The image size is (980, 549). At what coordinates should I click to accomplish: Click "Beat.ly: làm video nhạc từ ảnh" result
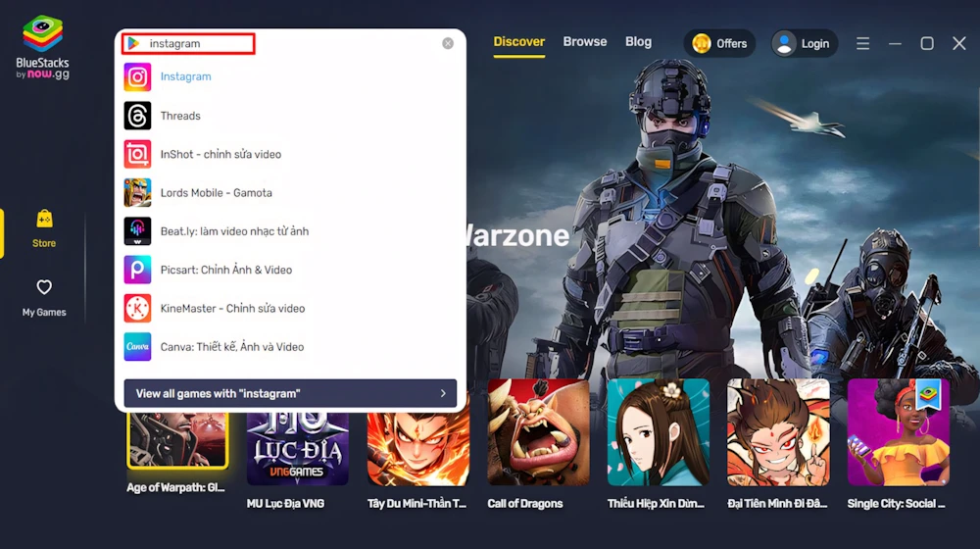pyautogui.click(x=234, y=231)
